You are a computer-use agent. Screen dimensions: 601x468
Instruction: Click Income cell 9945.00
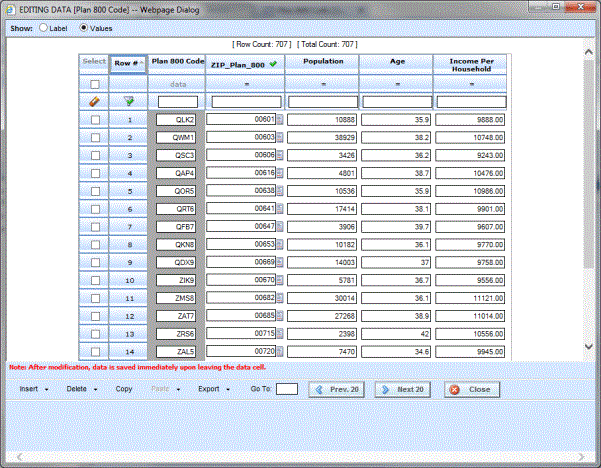coord(470,352)
